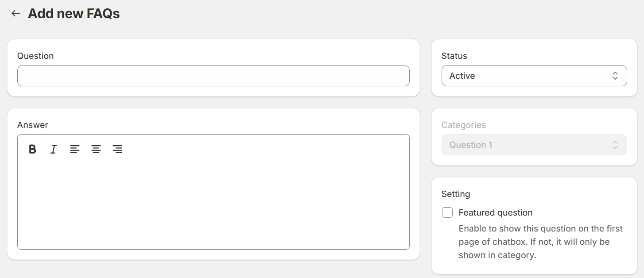Apply italic formatting in Answer editor
644x278 pixels.
[x=54, y=149]
